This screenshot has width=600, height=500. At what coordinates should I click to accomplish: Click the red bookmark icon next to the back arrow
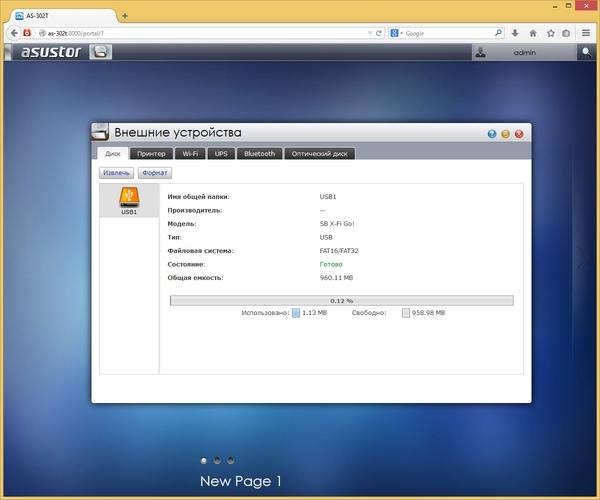point(27,33)
